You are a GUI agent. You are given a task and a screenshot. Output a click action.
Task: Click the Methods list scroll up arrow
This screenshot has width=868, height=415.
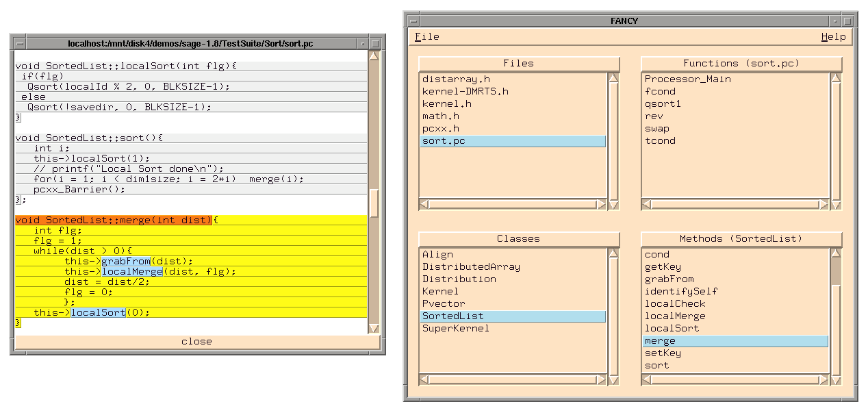[836, 253]
